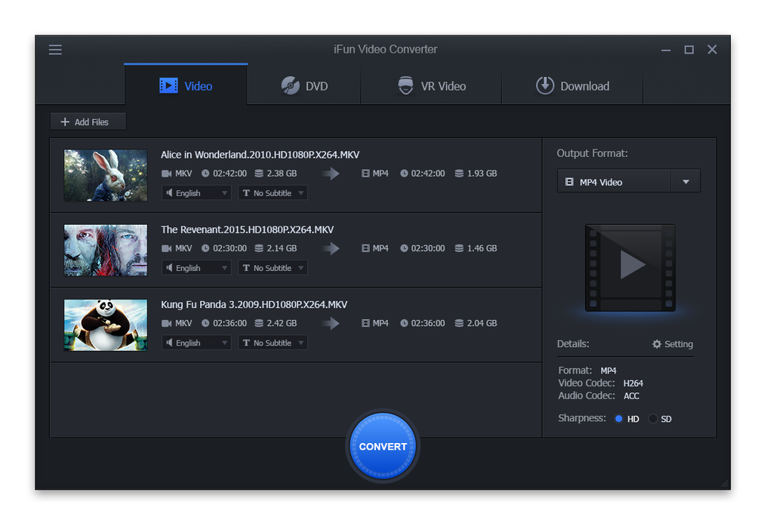
Task: Click the arrow icon in Alice in Wonderland row
Action: (x=330, y=174)
